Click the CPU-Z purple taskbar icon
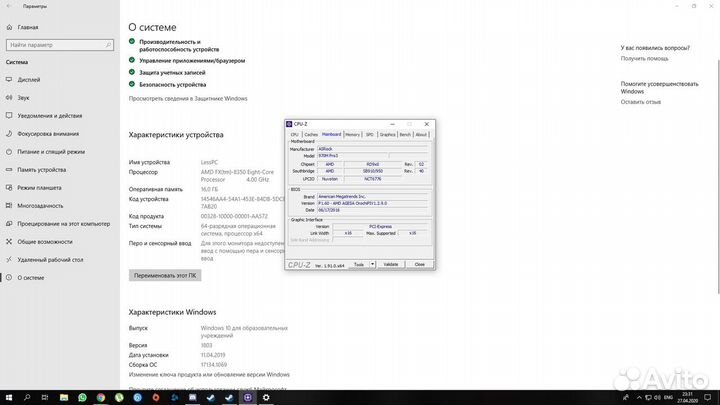 pos(248,397)
